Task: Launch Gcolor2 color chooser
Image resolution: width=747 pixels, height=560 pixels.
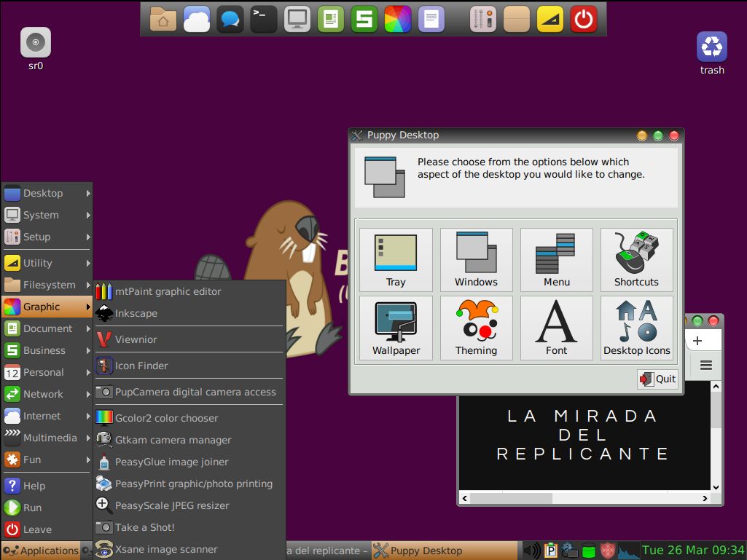Action: [189, 418]
